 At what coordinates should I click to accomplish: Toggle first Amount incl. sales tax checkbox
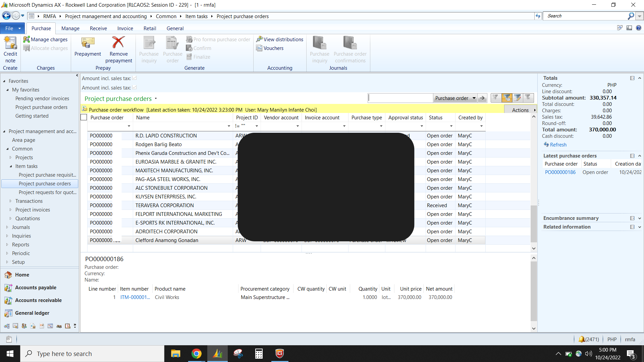(135, 78)
